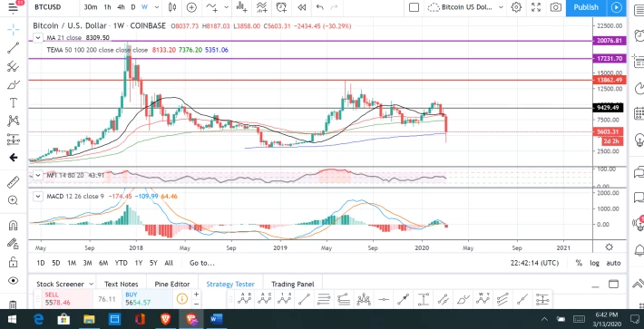Select the ruler measure tool
The height and width of the screenshot is (329, 644).
tap(13, 182)
